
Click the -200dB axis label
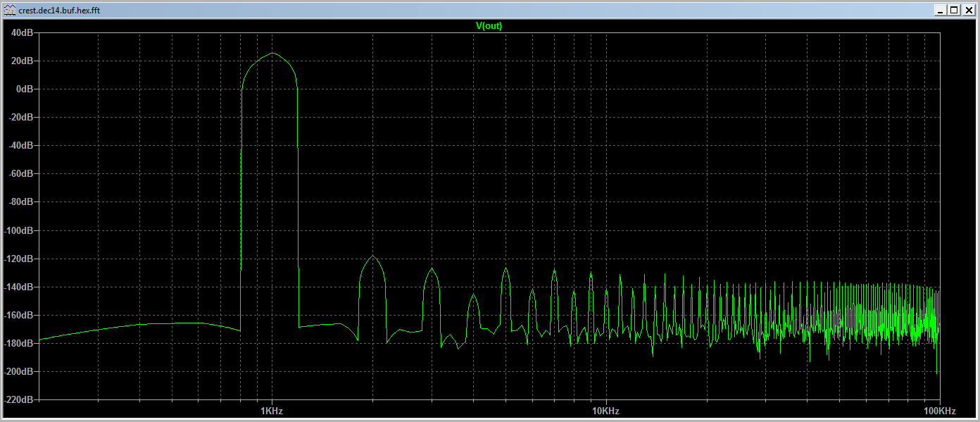point(18,371)
